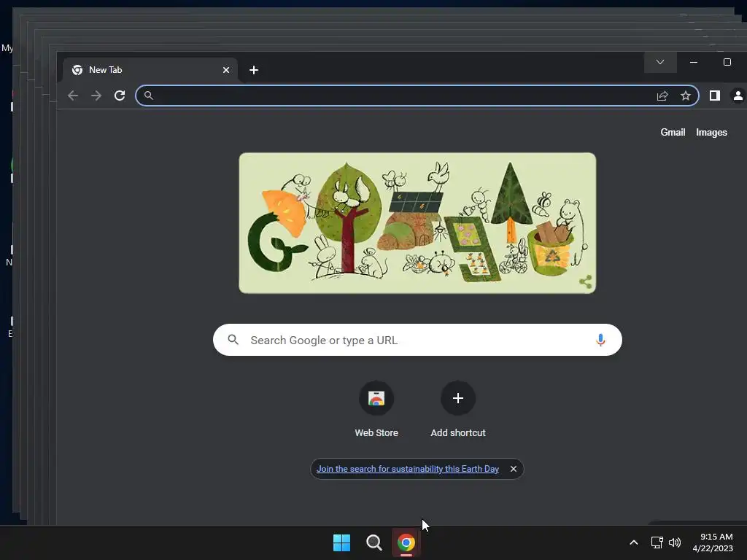Follow the Earth Day sustainability link
This screenshot has width=747, height=560.
408,469
